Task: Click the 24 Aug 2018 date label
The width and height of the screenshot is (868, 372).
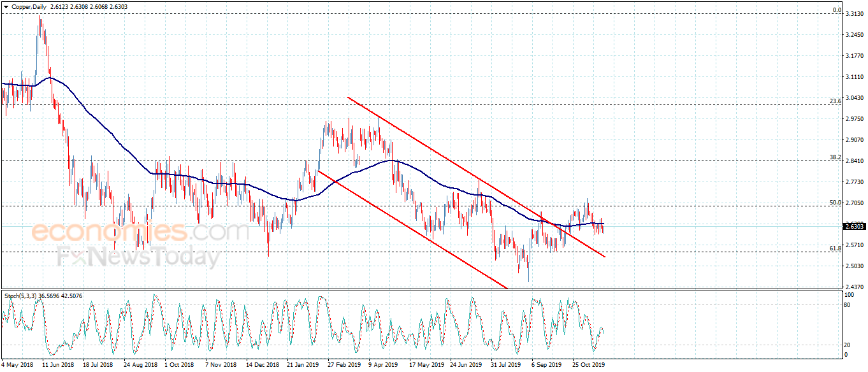Action: point(140,366)
